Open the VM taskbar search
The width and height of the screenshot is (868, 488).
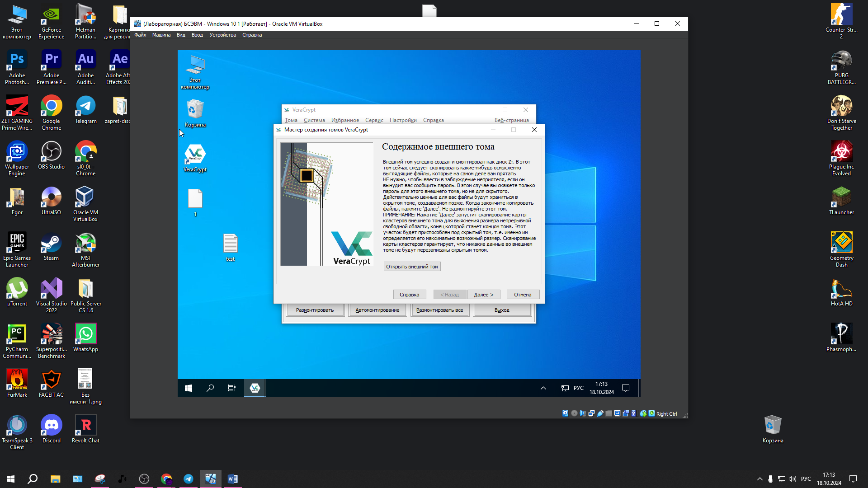point(210,388)
